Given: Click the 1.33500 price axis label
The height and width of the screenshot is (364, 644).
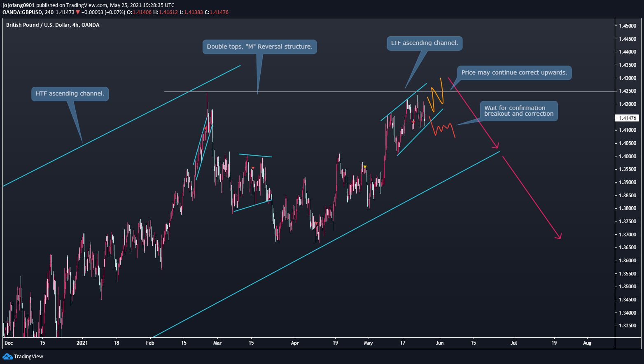Looking at the screenshot, I should 627,326.
